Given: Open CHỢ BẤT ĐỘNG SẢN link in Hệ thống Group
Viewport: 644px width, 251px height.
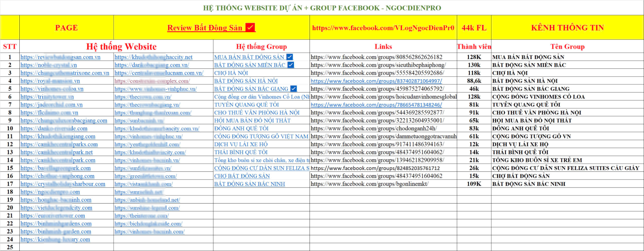Looking at the screenshot, I should pyautogui.click(x=242, y=176).
